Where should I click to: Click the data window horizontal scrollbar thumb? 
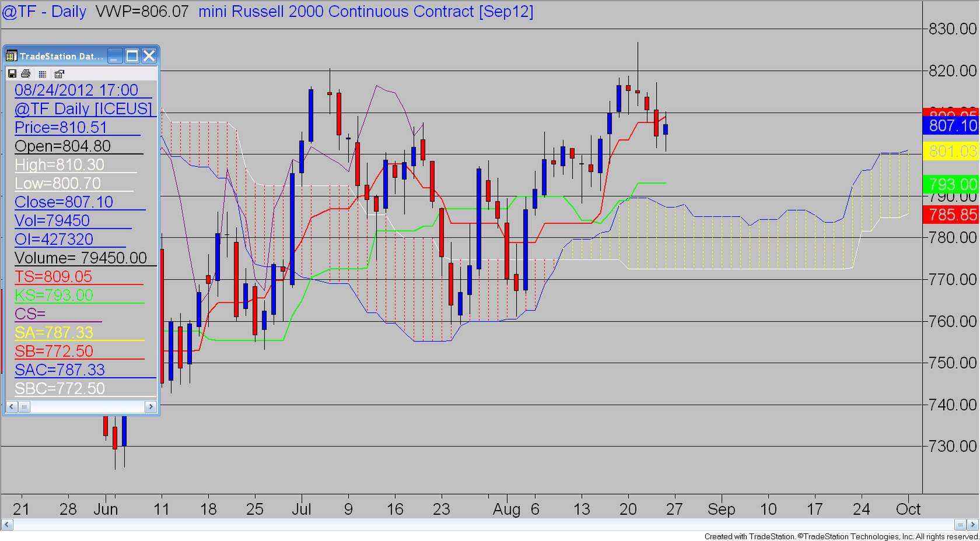[x=24, y=407]
